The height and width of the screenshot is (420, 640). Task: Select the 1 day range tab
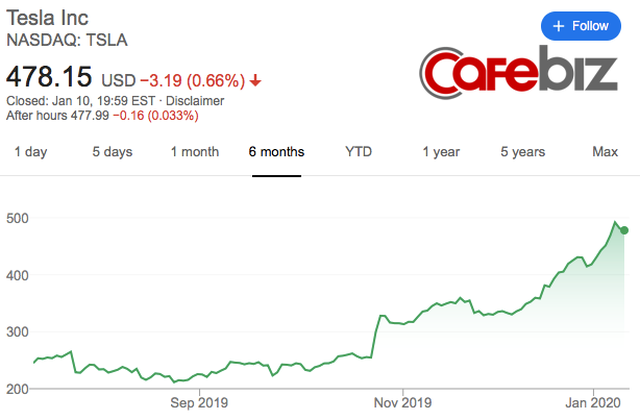[30, 152]
